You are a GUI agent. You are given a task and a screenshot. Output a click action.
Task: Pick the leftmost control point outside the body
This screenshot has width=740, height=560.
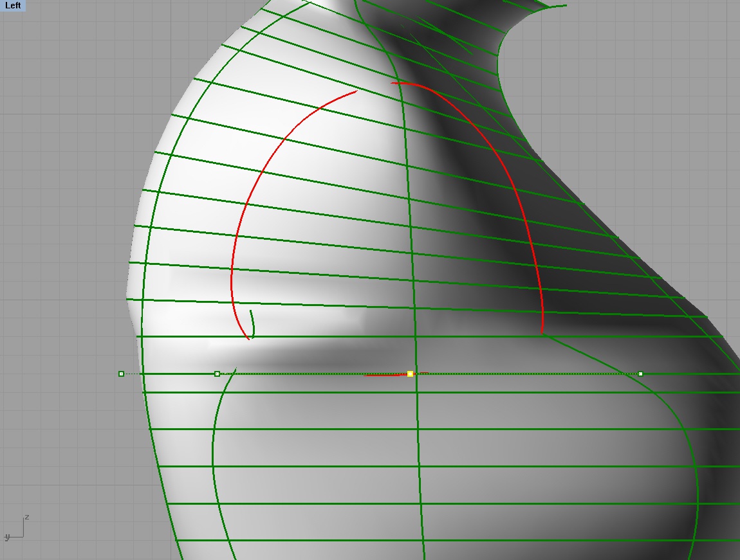pos(121,374)
